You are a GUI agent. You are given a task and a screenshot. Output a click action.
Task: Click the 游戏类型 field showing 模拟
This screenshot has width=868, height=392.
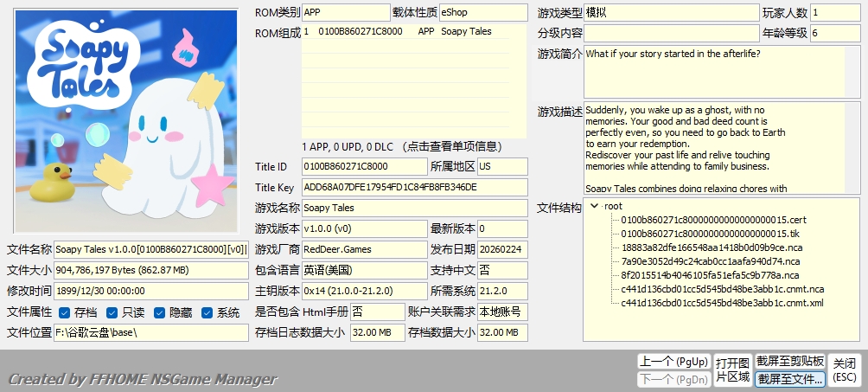(x=672, y=12)
